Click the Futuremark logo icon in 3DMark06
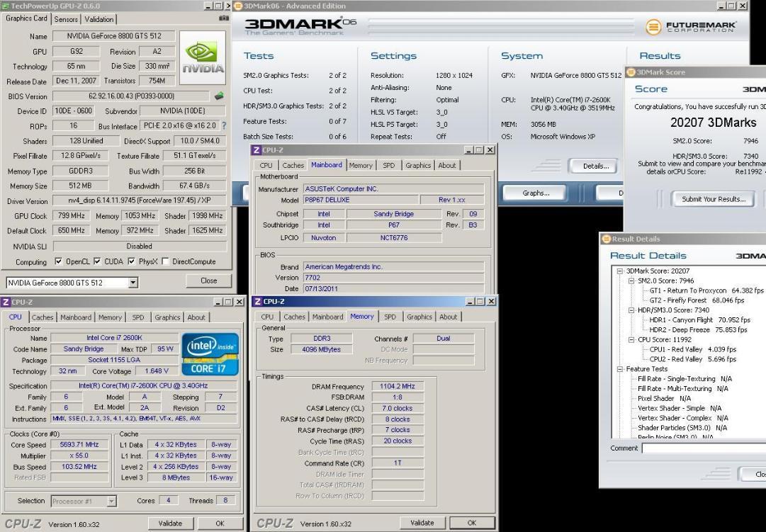The image size is (766, 532). point(653,26)
